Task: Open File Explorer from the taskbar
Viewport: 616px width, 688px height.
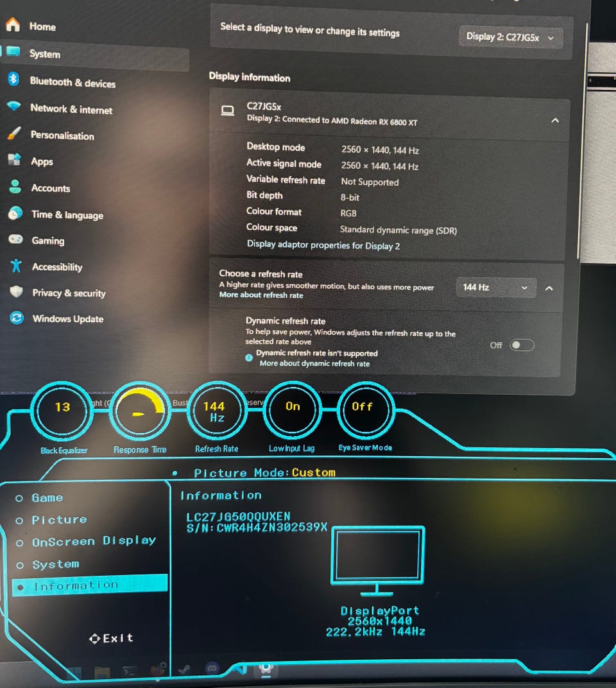Action: point(102,673)
